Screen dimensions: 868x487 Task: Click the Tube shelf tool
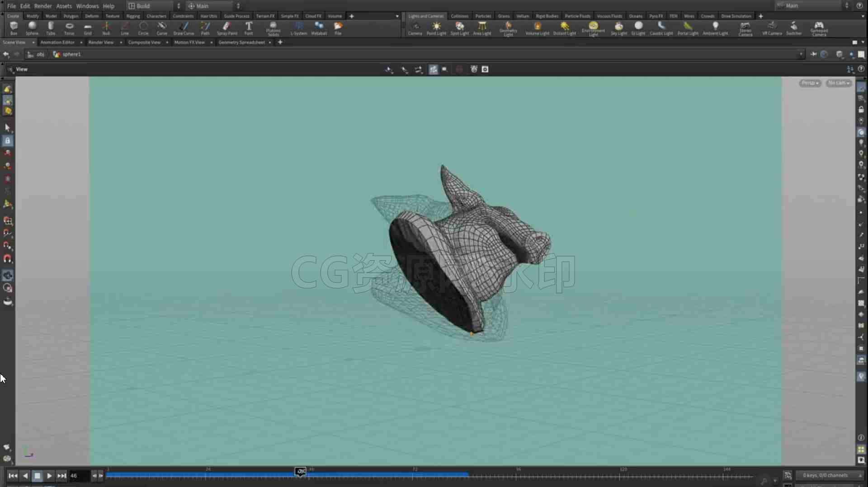(x=51, y=28)
